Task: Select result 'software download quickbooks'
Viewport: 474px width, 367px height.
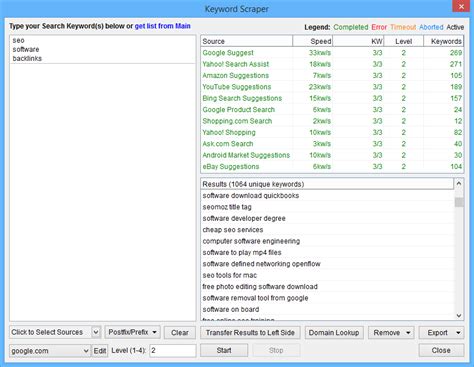Action: [x=327, y=196]
